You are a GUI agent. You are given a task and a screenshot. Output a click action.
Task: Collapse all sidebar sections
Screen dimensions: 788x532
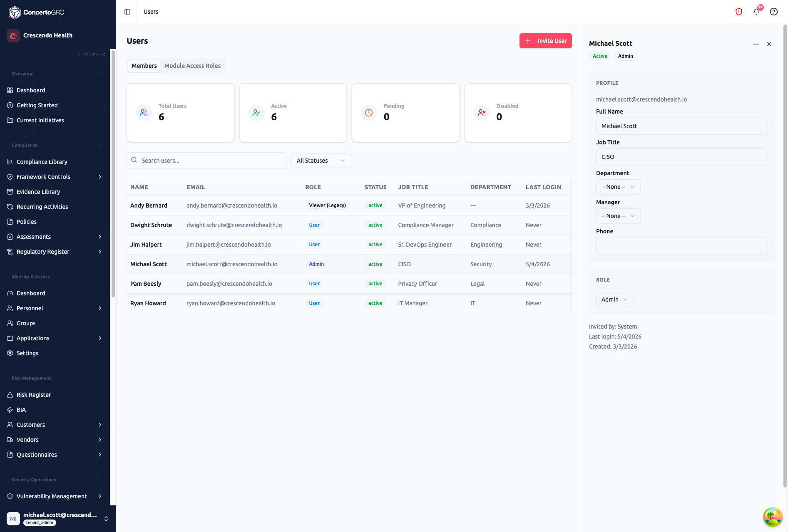(91, 54)
